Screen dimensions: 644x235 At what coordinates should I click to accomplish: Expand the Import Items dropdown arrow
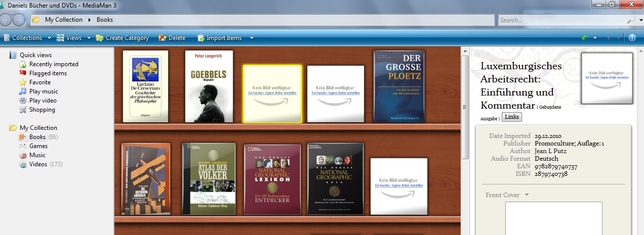[x=252, y=38]
